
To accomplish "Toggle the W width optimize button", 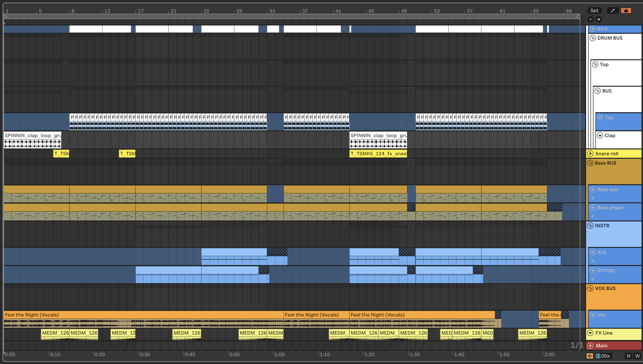I will tap(637, 356).
